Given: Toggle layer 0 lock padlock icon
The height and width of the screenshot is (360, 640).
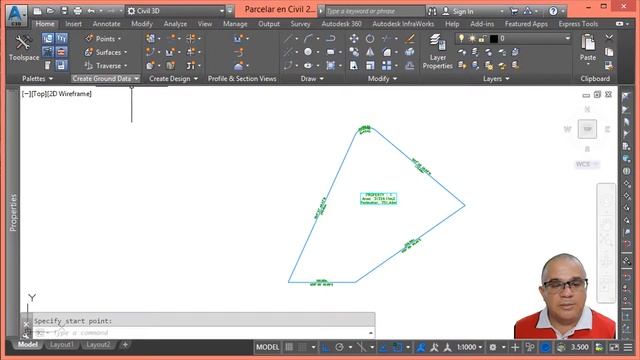Looking at the screenshot, I should tap(482, 38).
